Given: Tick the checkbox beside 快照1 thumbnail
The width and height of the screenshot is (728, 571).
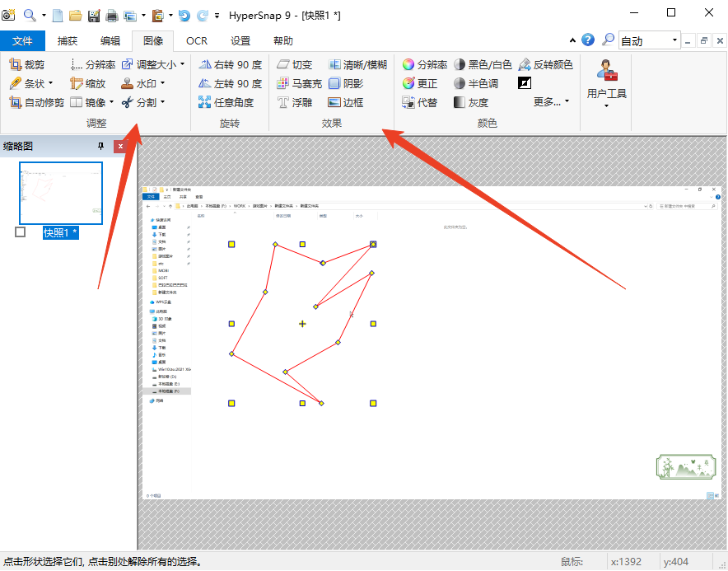Looking at the screenshot, I should click(x=21, y=232).
